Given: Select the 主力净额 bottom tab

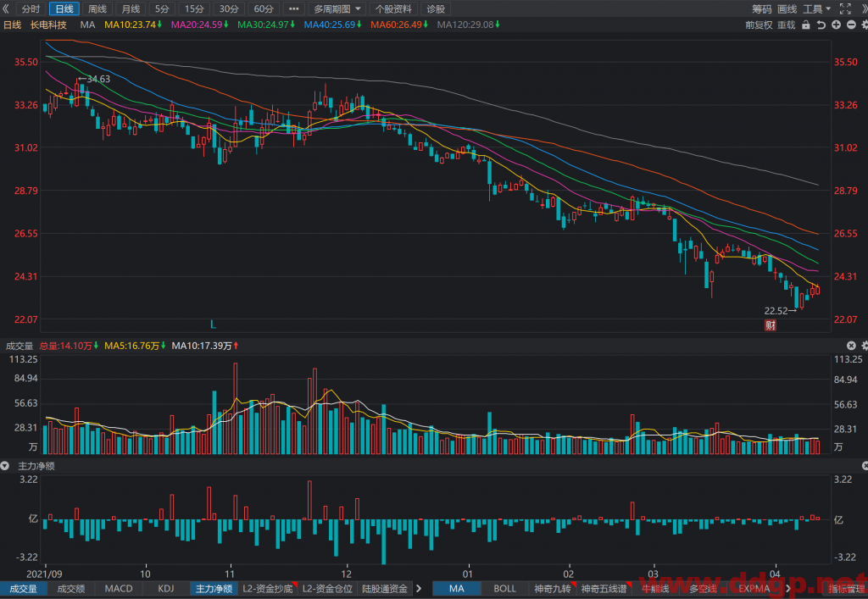Looking at the screenshot, I should 214,589.
